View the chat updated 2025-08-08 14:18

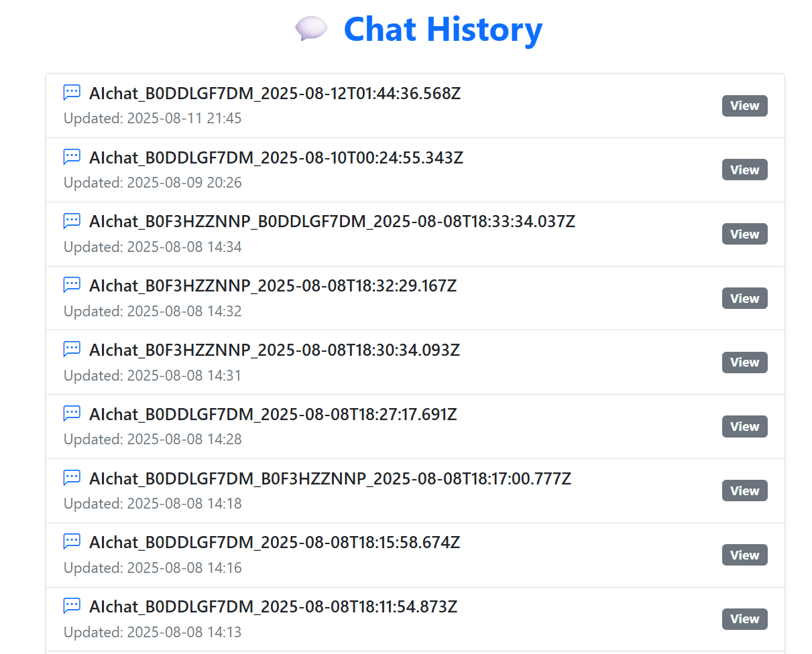pos(744,490)
